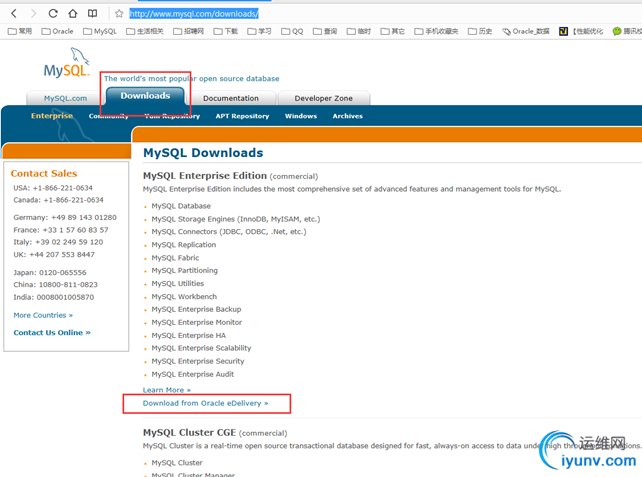This screenshot has width=642, height=477.
Task: Open the MySQL bookmarks folder
Action: 100,31
